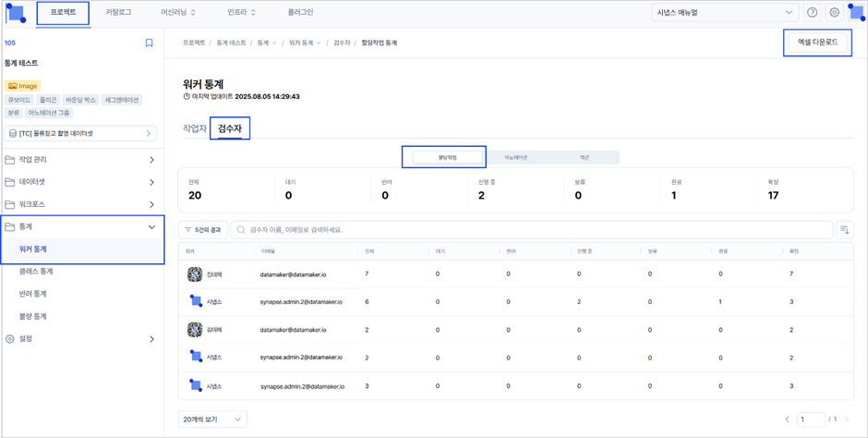868x438 pixels.
Task: Switch to the 작업자 tab
Action: [x=194, y=128]
